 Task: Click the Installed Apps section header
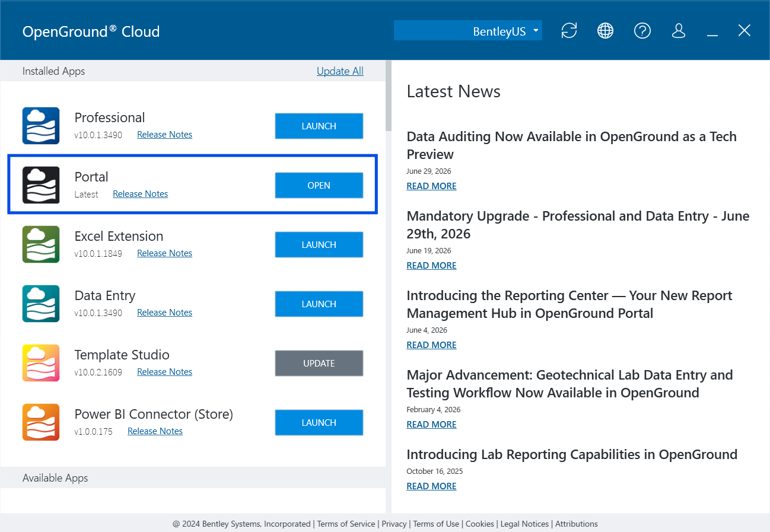tap(54, 71)
